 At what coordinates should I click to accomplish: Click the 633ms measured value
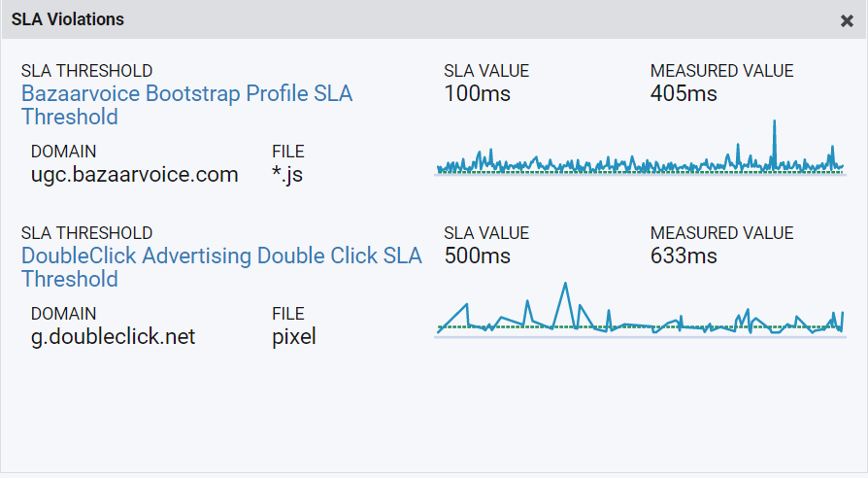click(x=684, y=256)
